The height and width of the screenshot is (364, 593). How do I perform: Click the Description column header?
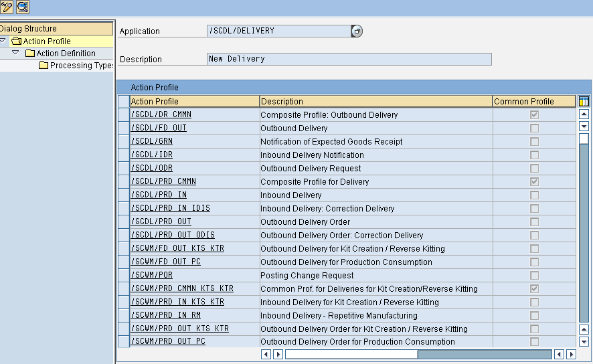click(375, 102)
